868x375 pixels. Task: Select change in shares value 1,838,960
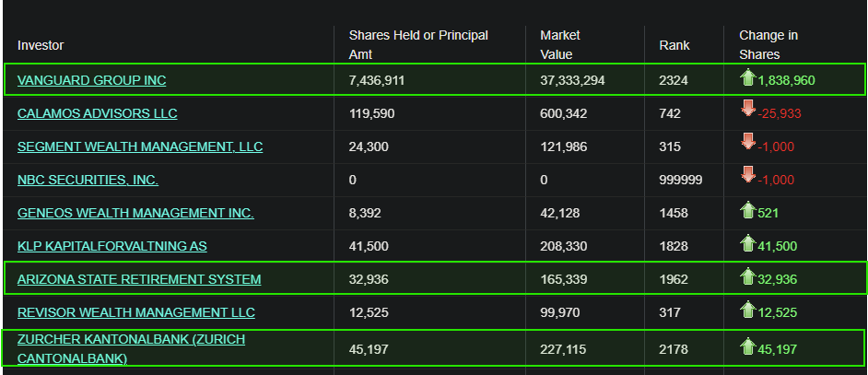tap(786, 81)
